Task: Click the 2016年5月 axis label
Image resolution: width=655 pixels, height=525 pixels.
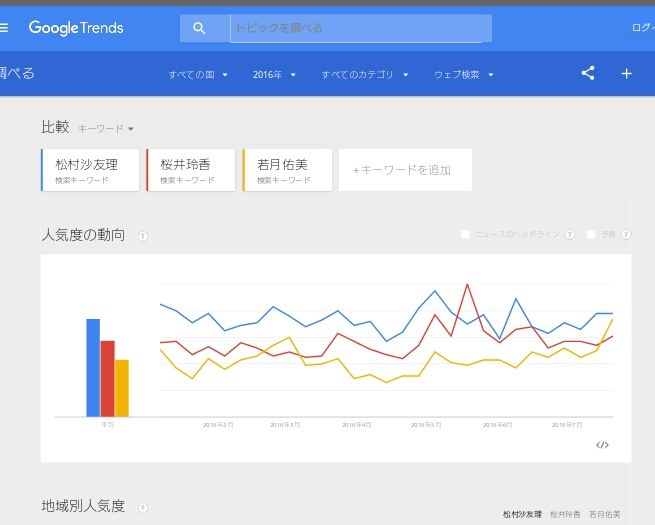Action: click(x=426, y=425)
